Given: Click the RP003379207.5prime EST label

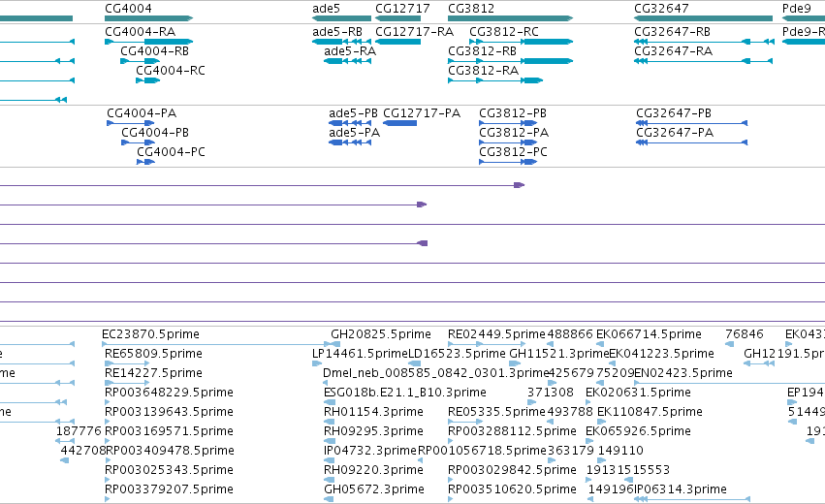Looking at the screenshot, I should click(x=169, y=489).
